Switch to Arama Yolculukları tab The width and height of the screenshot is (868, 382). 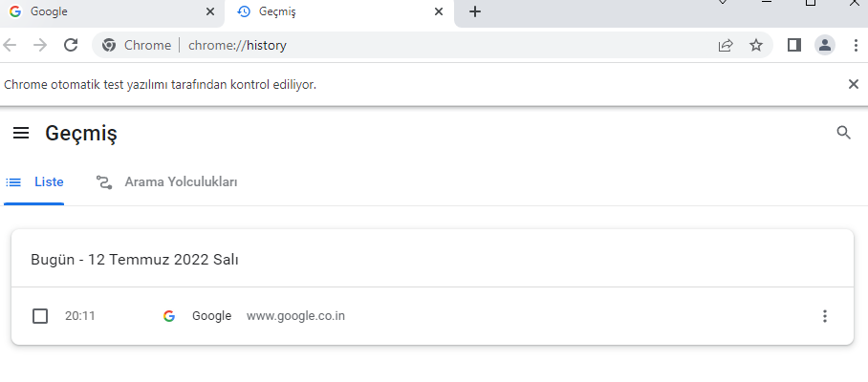tap(168, 181)
